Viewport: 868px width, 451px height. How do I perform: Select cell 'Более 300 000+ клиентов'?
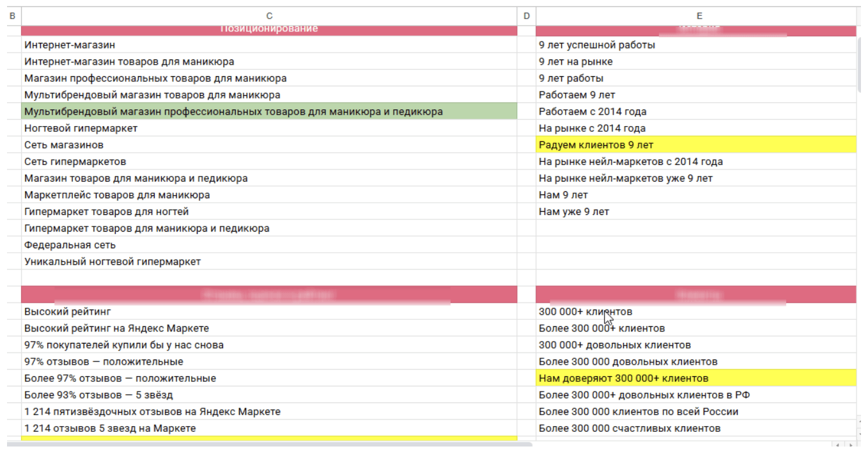pos(696,328)
